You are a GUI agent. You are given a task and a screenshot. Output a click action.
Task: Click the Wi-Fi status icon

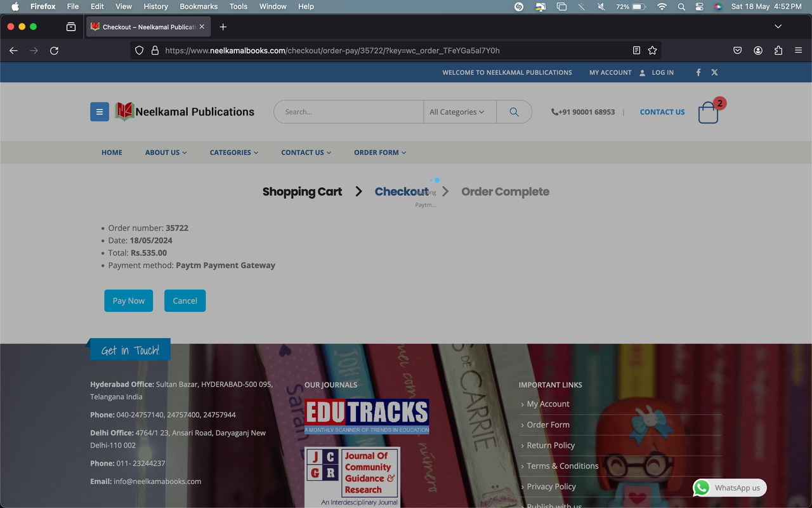click(x=662, y=6)
